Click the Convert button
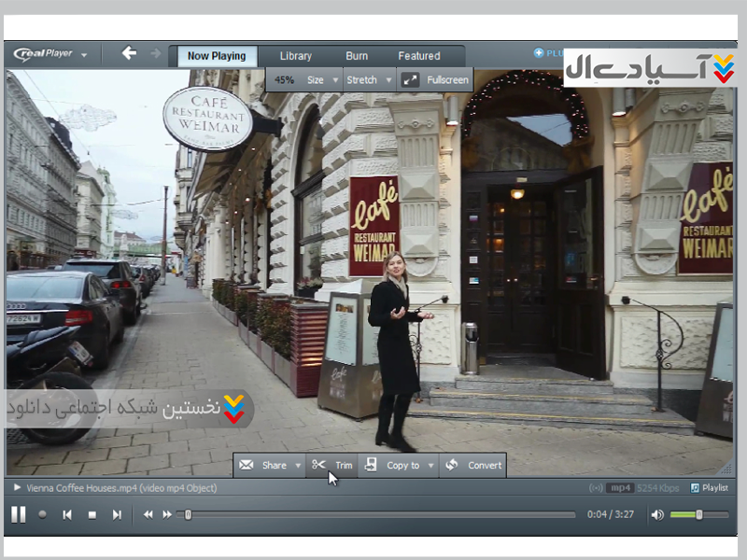 (x=474, y=465)
